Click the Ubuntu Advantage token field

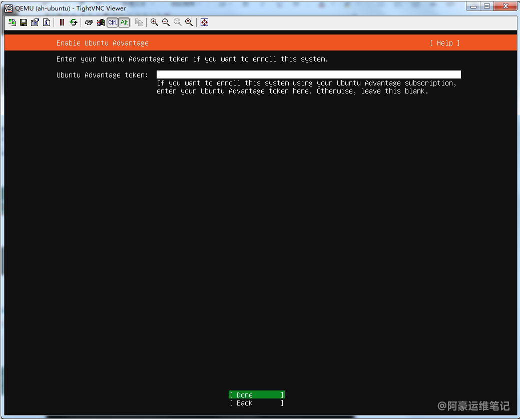click(x=308, y=75)
